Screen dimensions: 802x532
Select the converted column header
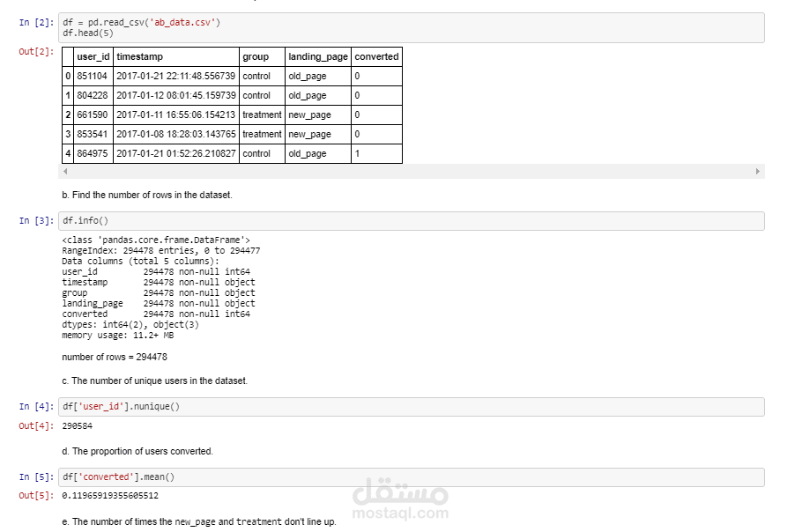(x=376, y=56)
